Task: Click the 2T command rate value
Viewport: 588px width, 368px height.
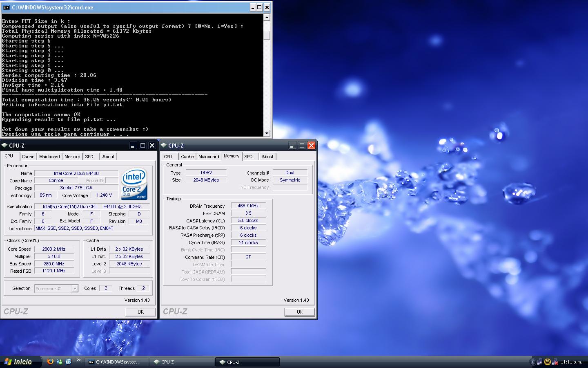Action: 248,257
